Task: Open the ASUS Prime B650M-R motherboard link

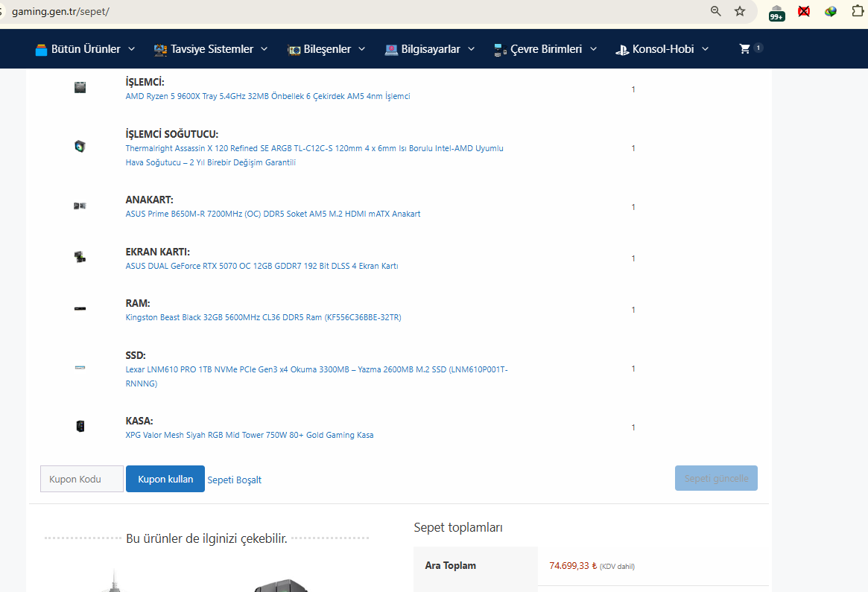Action: [273, 214]
